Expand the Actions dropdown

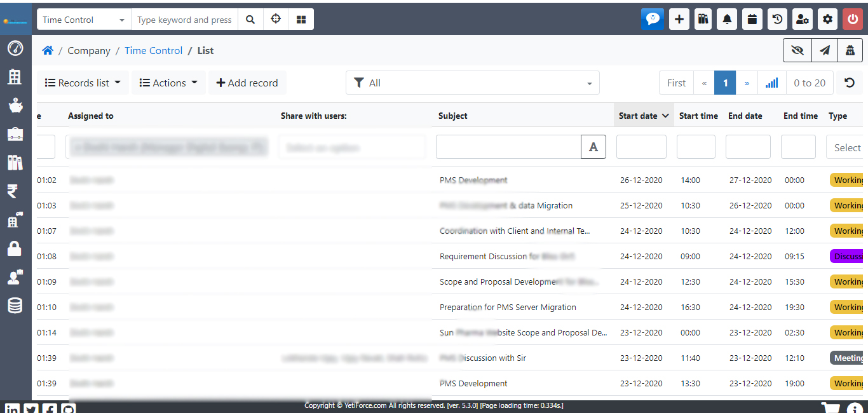(x=168, y=83)
